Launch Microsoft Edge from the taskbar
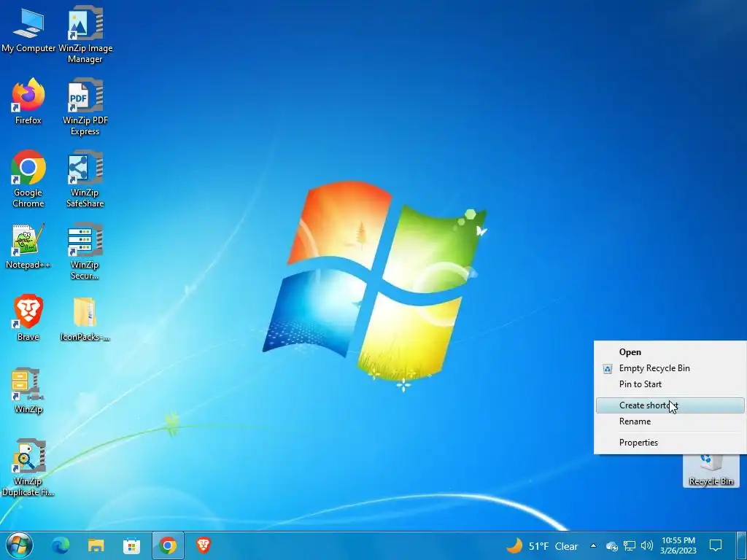The image size is (747, 560). pos(61,545)
